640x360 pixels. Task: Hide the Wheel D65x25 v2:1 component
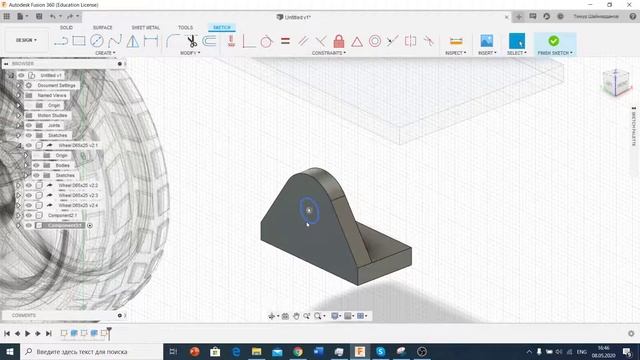pyautogui.click(x=29, y=145)
